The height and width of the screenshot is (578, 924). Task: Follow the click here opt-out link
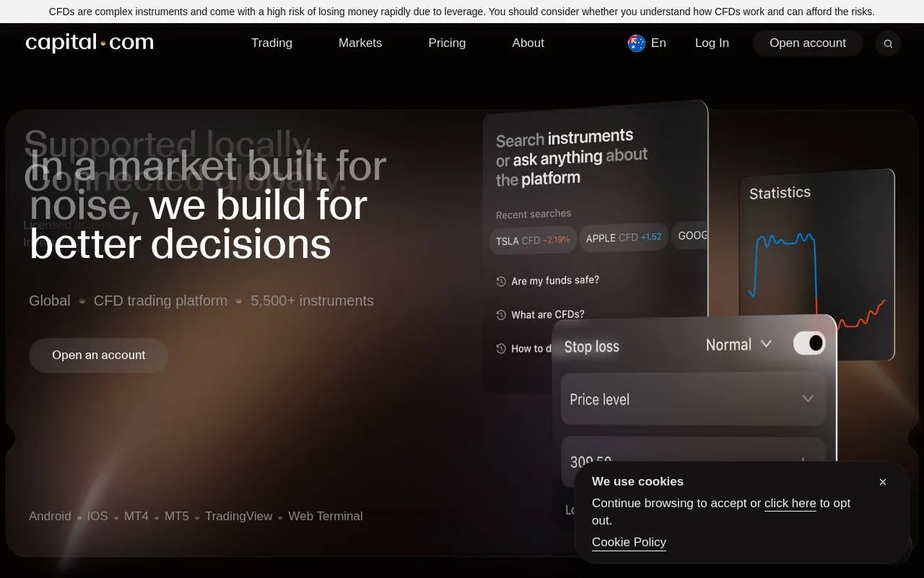point(790,504)
